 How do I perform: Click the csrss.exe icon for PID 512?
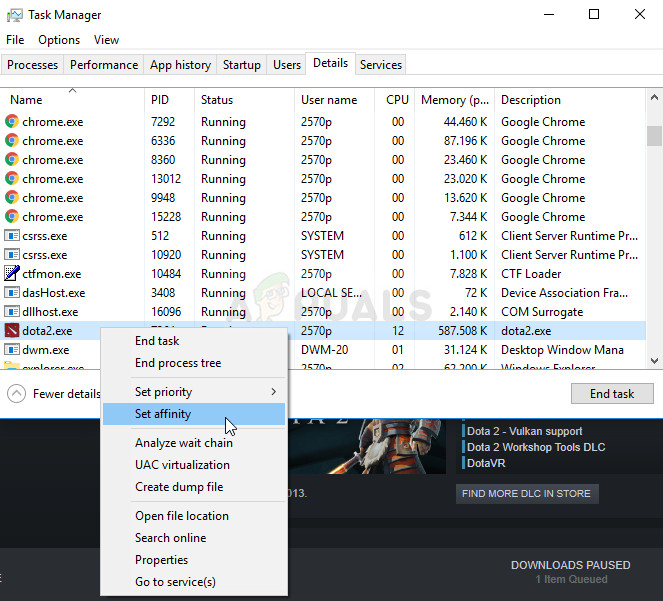point(12,236)
